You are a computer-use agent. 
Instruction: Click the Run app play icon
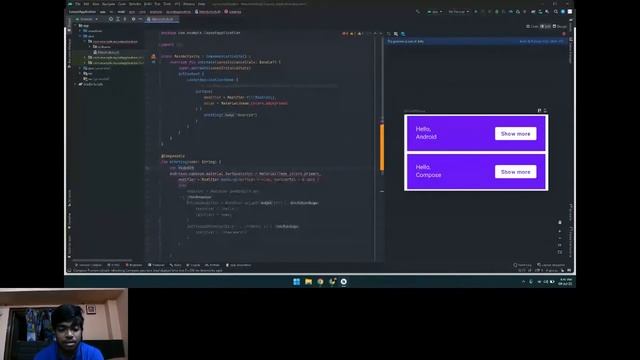pyautogui.click(x=476, y=11)
